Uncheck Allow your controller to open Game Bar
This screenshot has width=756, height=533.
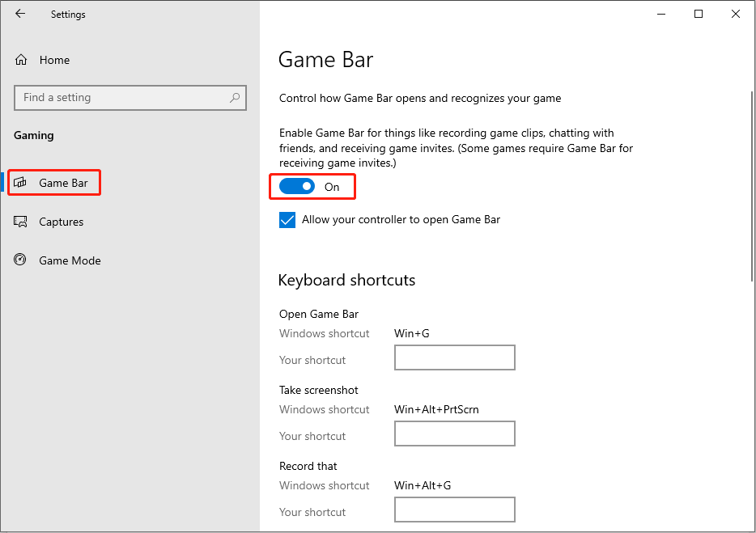[x=287, y=220]
